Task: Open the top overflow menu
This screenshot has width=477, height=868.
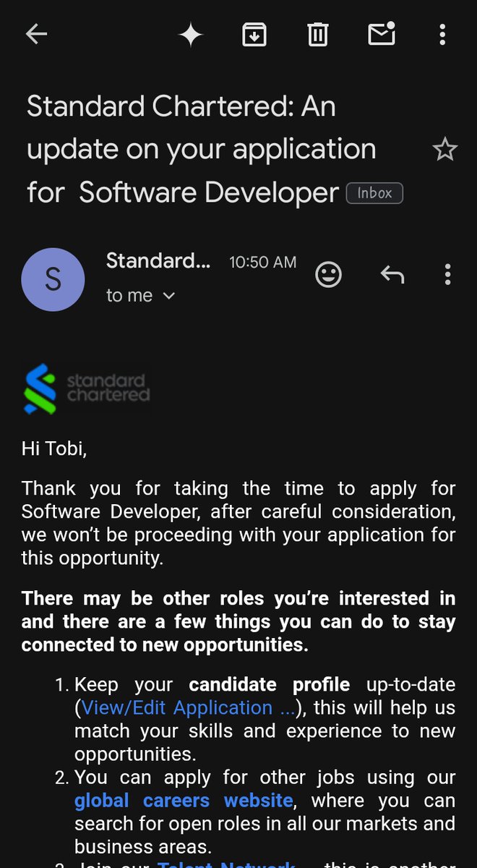Action: pyautogui.click(x=442, y=34)
